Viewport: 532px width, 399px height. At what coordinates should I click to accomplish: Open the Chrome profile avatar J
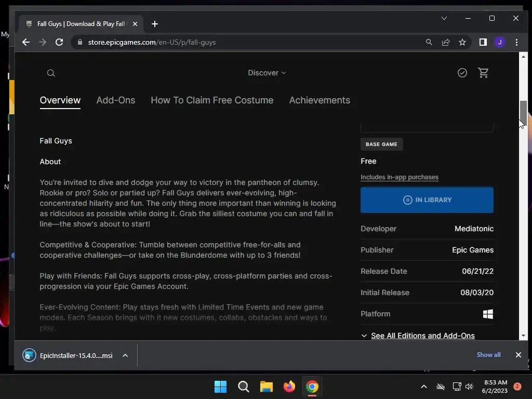pos(499,42)
